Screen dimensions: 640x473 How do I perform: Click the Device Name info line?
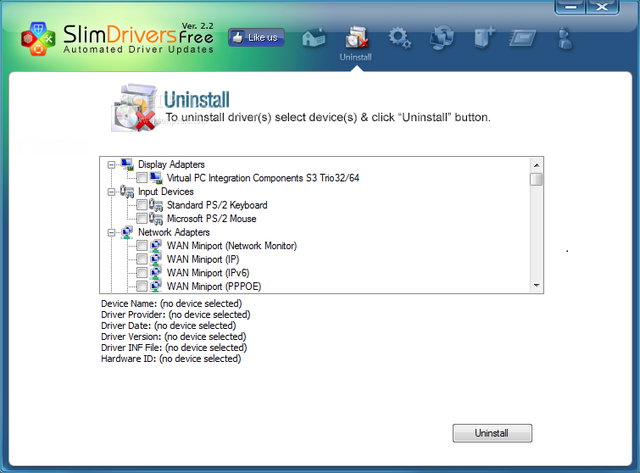171,304
